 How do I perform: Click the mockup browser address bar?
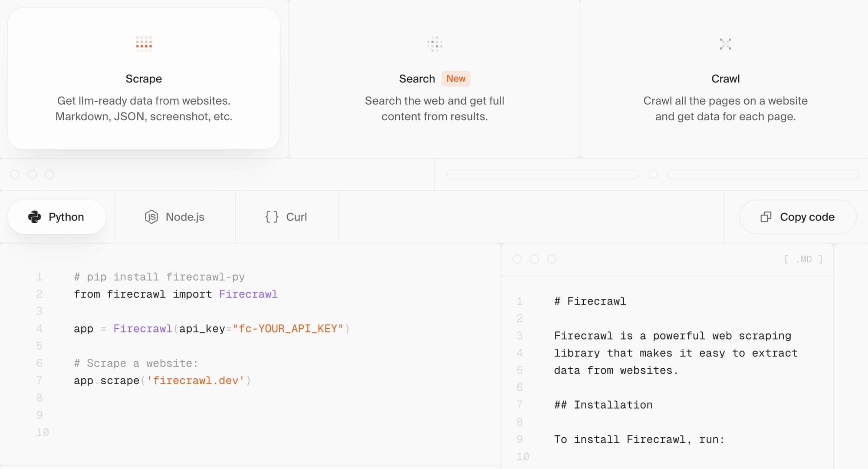point(542,174)
